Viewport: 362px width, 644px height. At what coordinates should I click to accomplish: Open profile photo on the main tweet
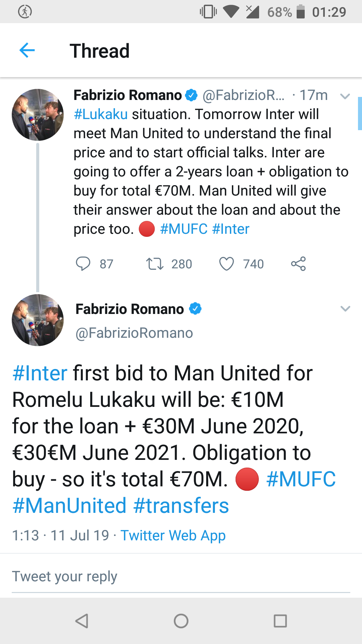coord(38,320)
